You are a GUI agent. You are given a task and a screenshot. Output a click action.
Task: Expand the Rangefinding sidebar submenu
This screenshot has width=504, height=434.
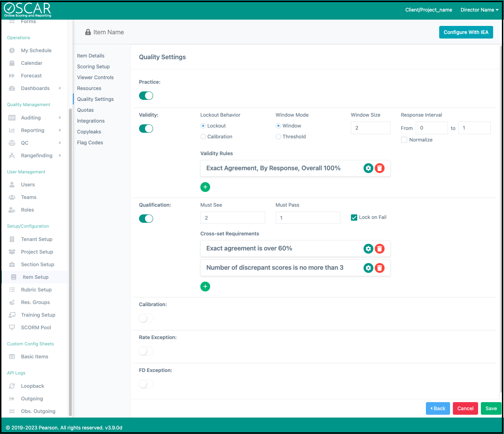60,156
